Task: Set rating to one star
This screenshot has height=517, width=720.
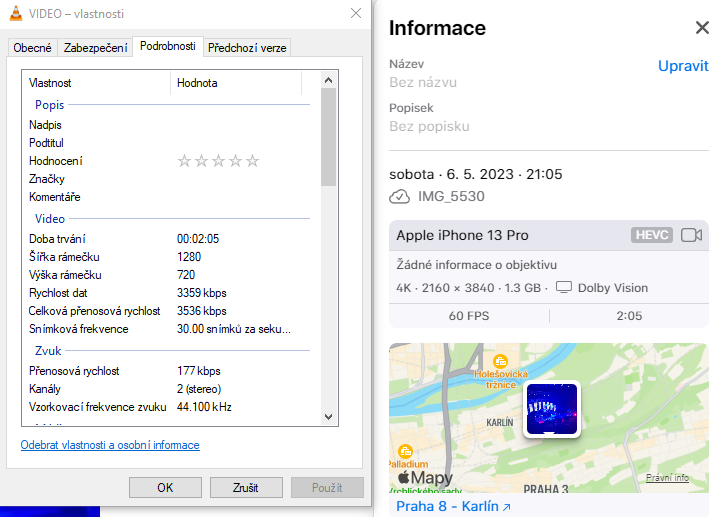Action: click(184, 161)
